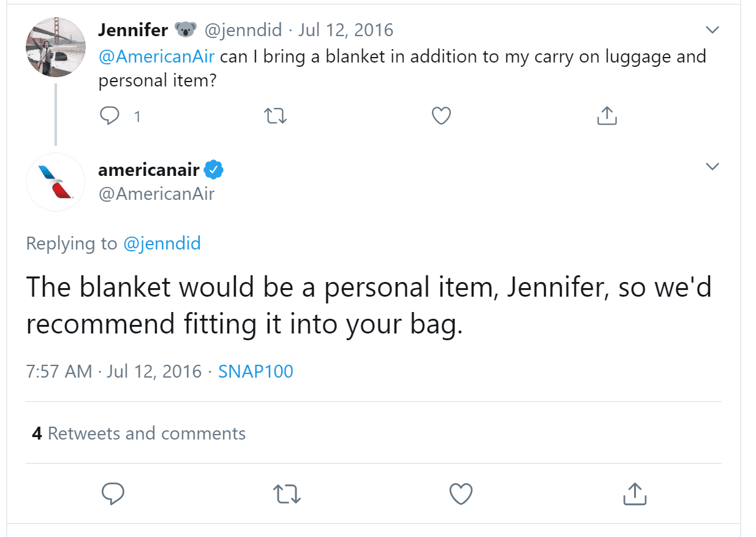756x537 pixels.
Task: Open chevron menu on americanair tweet
Action: coord(712,167)
